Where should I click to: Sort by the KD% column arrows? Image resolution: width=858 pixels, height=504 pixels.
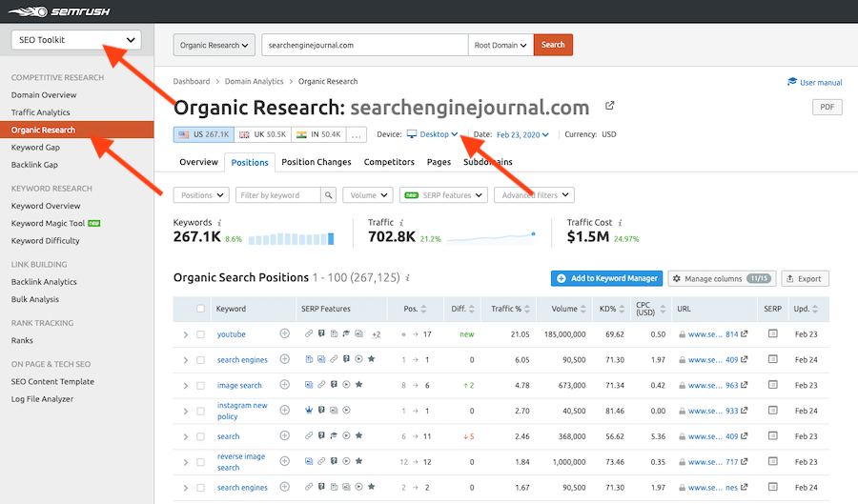point(622,309)
